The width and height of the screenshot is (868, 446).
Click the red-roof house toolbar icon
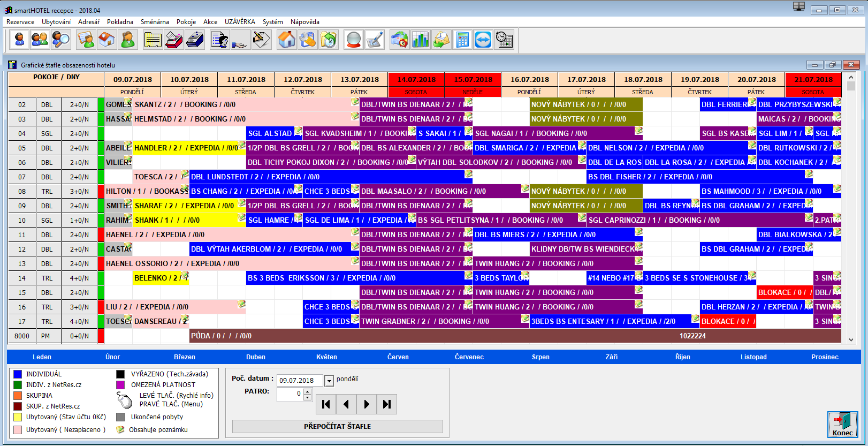click(106, 40)
